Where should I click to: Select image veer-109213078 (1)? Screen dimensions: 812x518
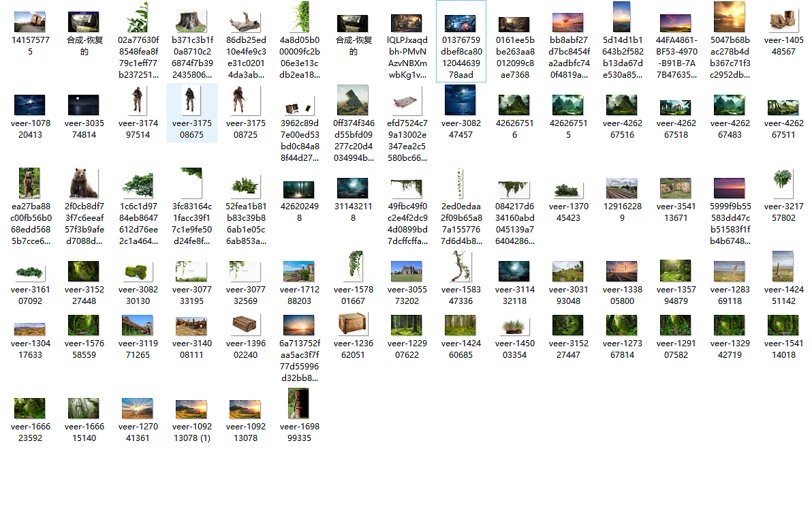click(191, 410)
